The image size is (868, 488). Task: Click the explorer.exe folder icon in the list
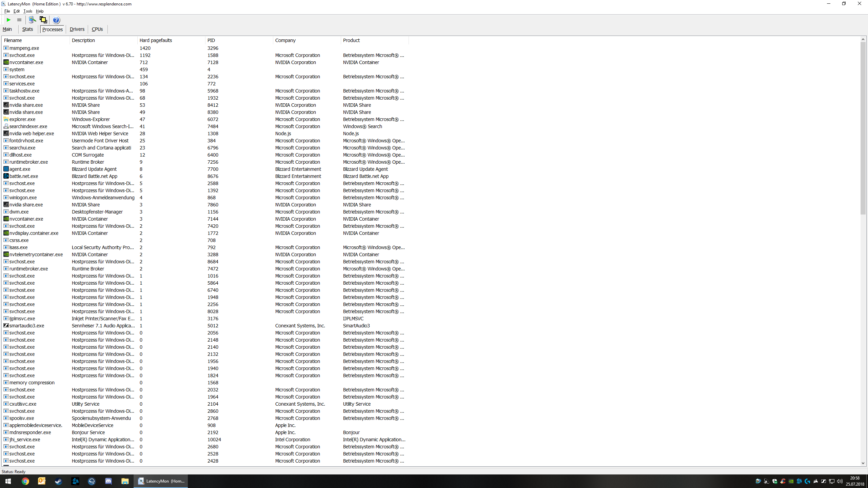pos(6,119)
